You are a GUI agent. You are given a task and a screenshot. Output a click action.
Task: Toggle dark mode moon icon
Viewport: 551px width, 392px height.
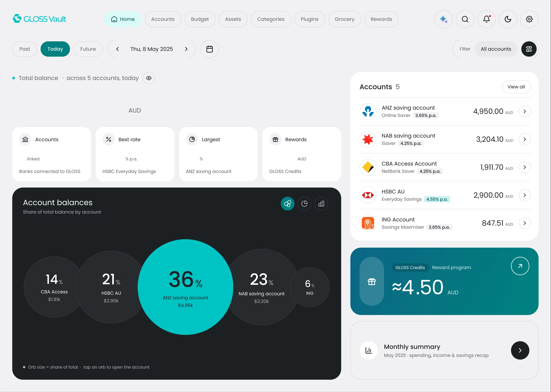[x=508, y=19]
